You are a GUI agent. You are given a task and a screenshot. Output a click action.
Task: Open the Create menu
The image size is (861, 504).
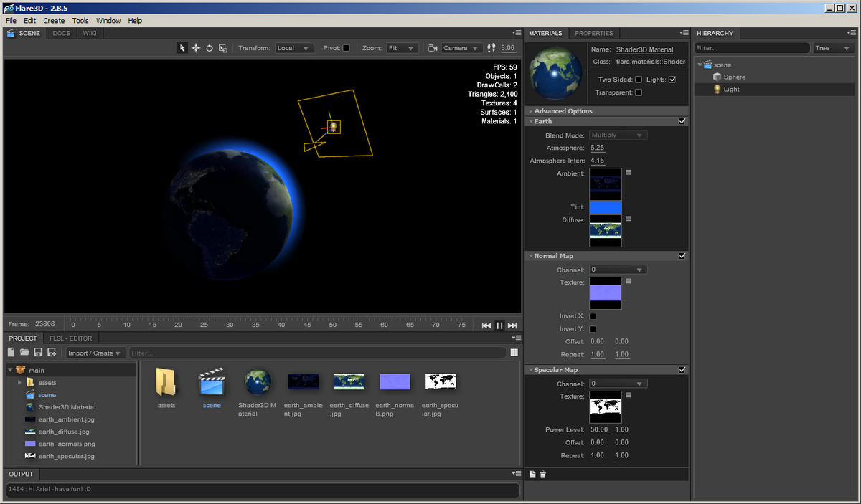[x=54, y=21]
